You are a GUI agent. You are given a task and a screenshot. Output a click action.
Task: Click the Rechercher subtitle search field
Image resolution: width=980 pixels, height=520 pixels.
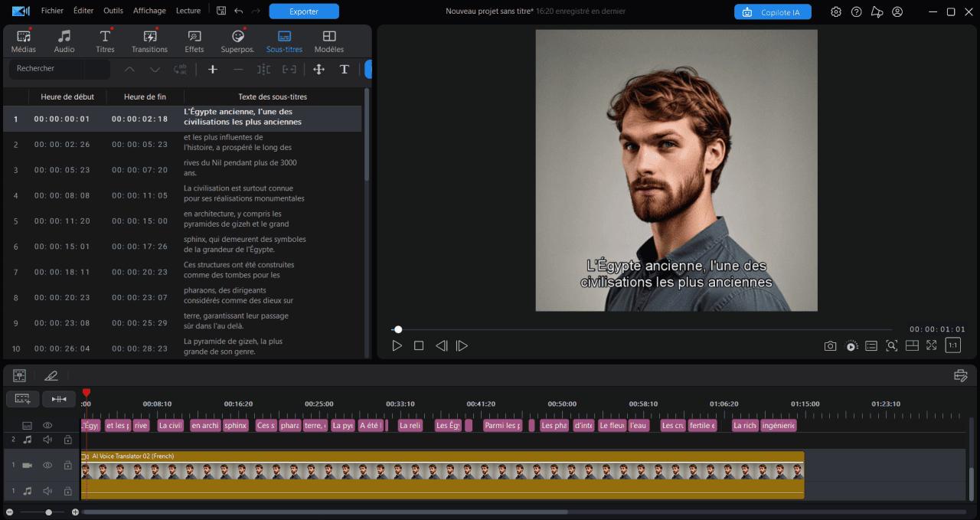tap(60, 69)
